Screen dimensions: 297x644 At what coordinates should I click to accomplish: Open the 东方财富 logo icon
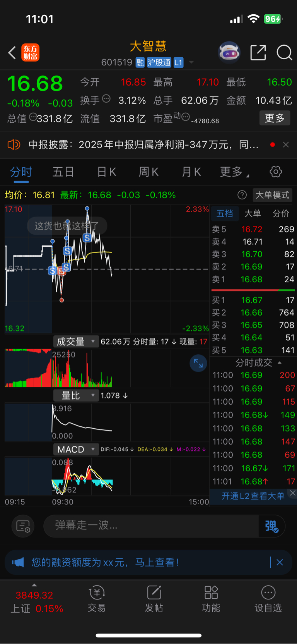coord(31,53)
